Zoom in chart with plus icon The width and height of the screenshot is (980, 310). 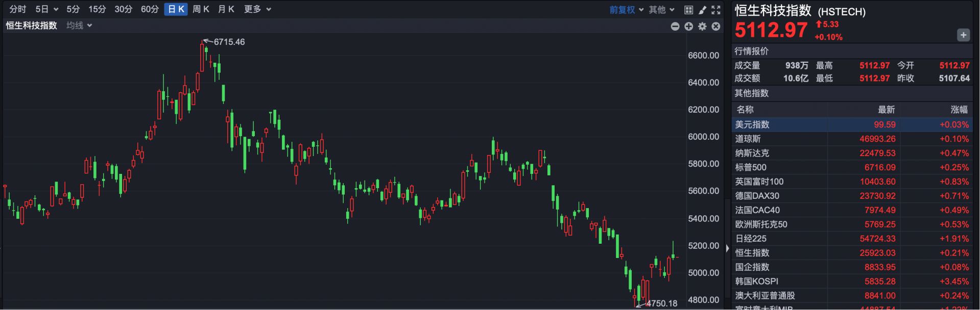point(689,27)
